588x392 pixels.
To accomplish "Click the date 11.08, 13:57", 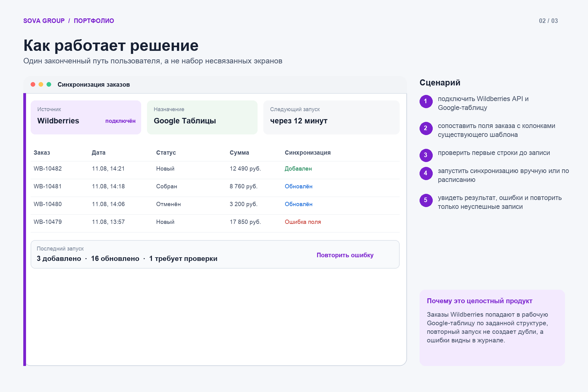I will pos(108,222).
